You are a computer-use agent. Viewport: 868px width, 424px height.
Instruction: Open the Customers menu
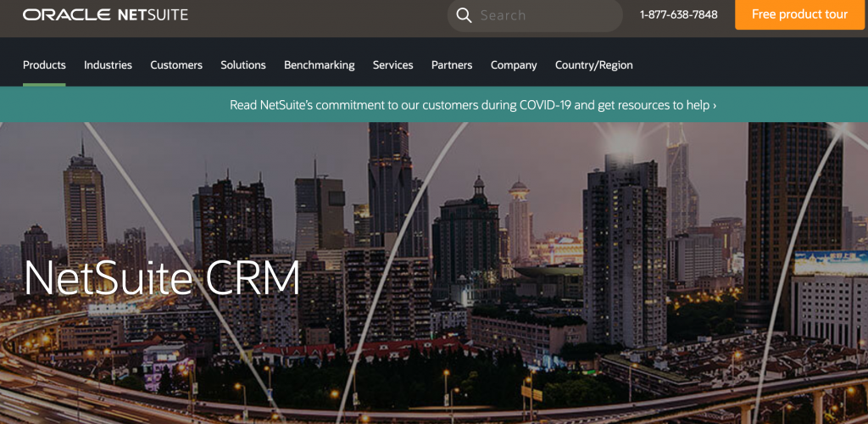[176, 64]
